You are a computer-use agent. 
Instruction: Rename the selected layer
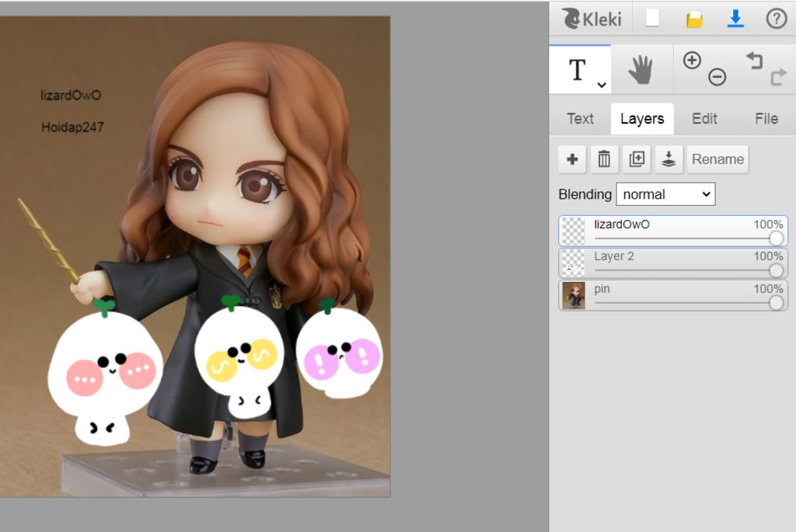717,159
